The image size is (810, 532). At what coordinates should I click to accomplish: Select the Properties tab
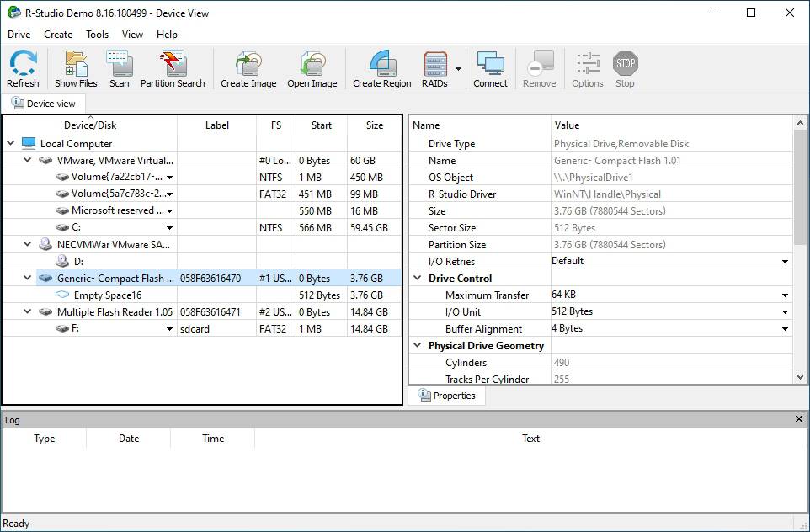click(447, 396)
